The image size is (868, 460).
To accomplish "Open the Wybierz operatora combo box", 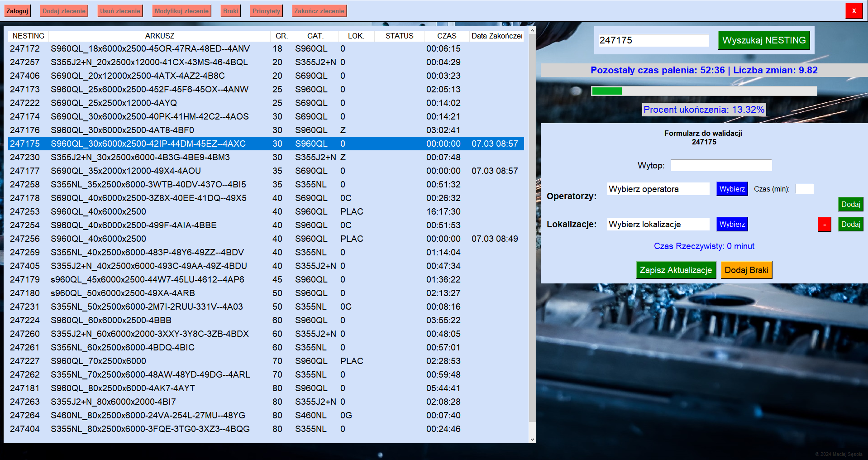I will click(x=658, y=189).
